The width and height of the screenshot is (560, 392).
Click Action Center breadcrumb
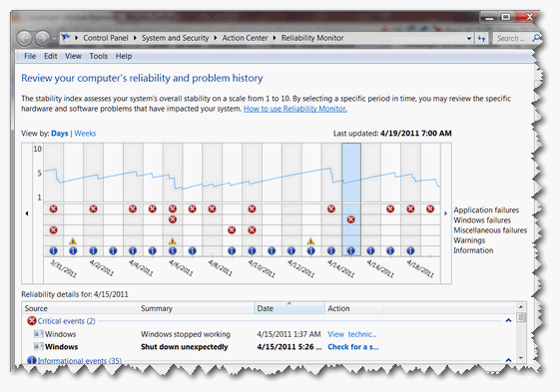[x=245, y=38]
